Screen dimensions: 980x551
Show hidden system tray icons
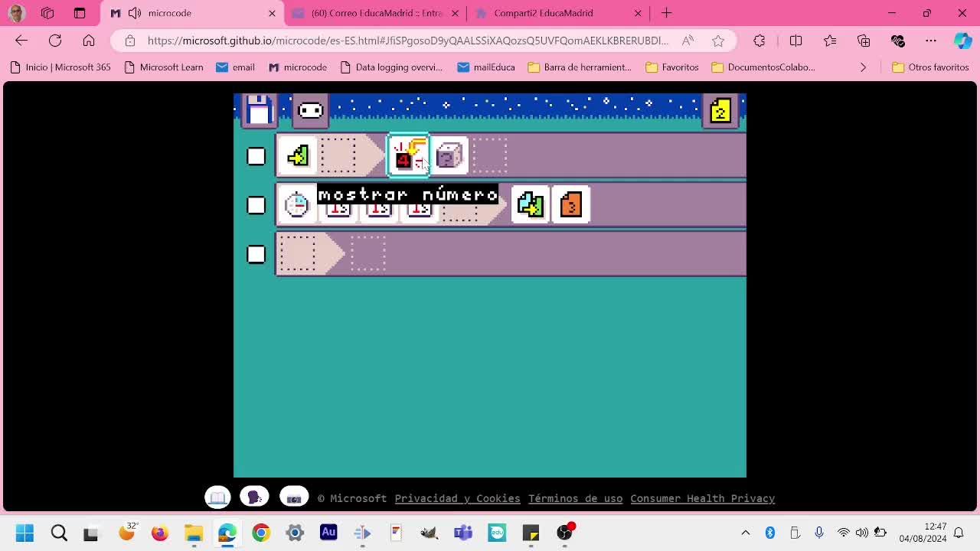pos(746,533)
